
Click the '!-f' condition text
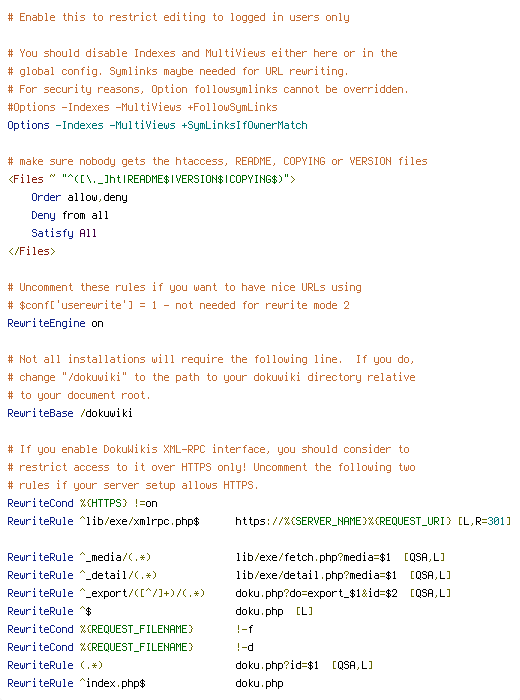point(245,629)
